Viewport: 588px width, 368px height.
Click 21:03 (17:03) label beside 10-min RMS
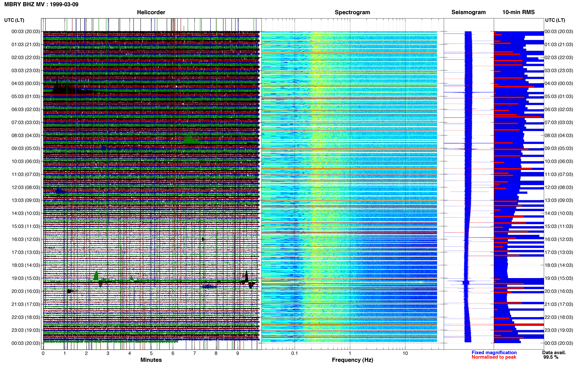(559, 304)
